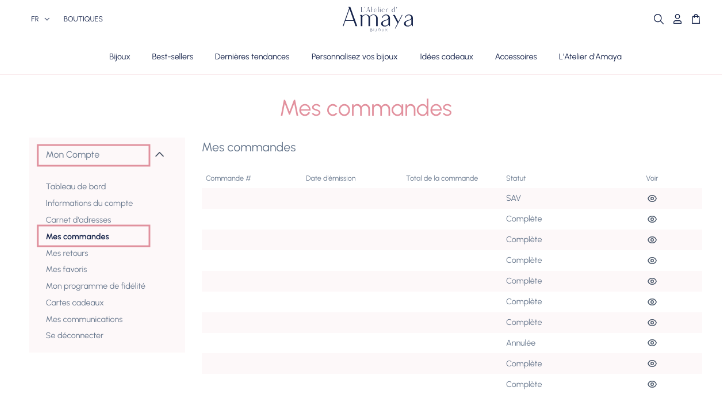The height and width of the screenshot is (412, 722).
Task: Open Mes favoris page
Action: tap(68, 270)
